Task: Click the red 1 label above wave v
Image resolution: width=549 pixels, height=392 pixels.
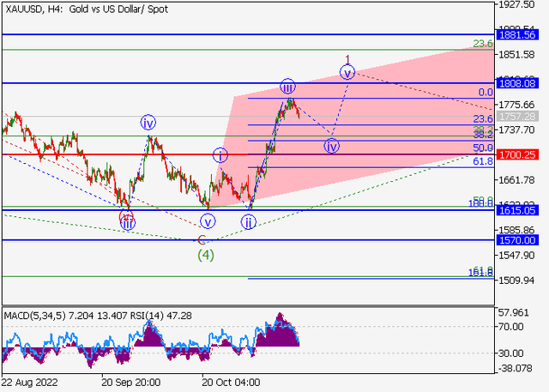Action: click(x=347, y=59)
